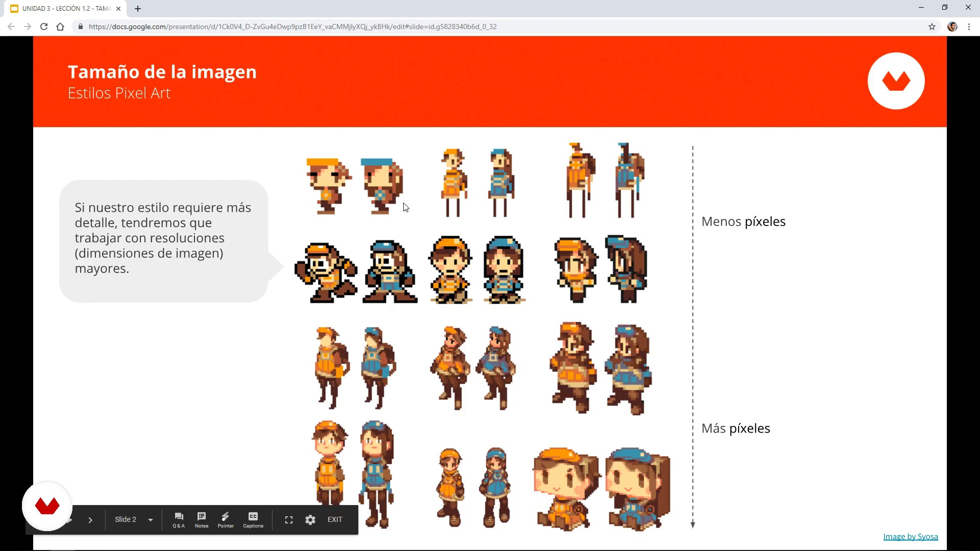Toggle Captions in presenter toolbar
The height and width of the screenshot is (551, 980).
point(253,520)
